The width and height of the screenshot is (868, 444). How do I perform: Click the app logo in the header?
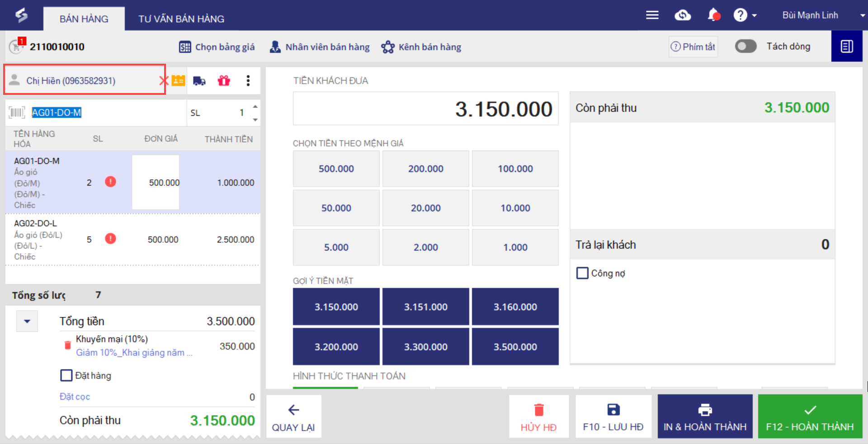click(21, 15)
